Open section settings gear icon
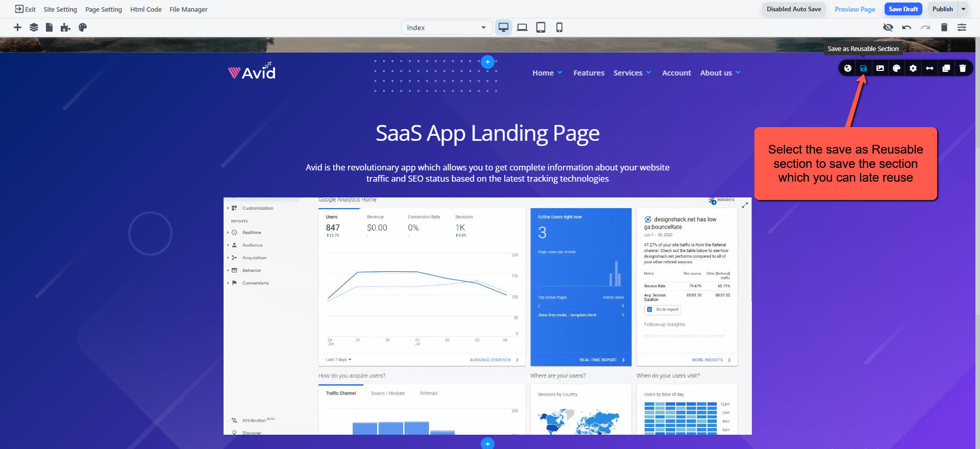Image resolution: width=980 pixels, height=449 pixels. tap(913, 68)
